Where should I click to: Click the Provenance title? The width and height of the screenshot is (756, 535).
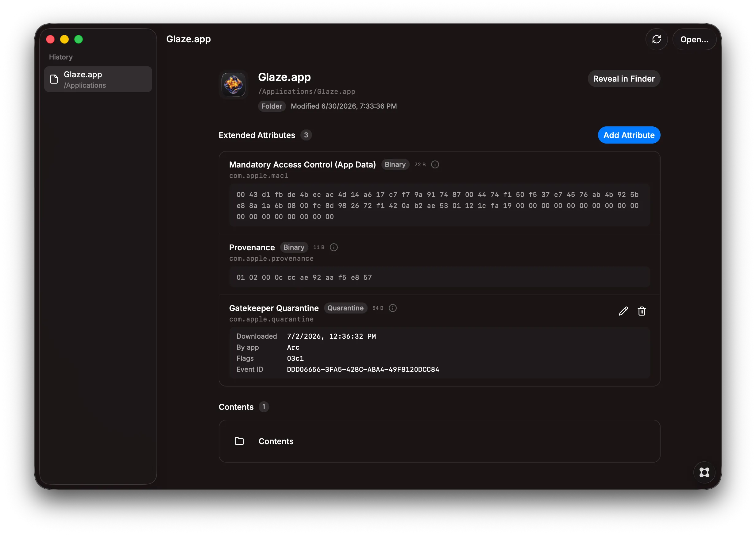click(252, 247)
